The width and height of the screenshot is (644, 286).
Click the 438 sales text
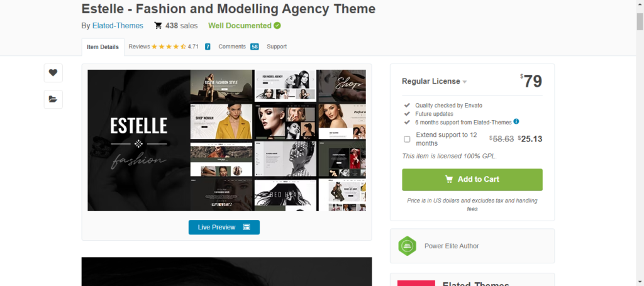(x=182, y=25)
